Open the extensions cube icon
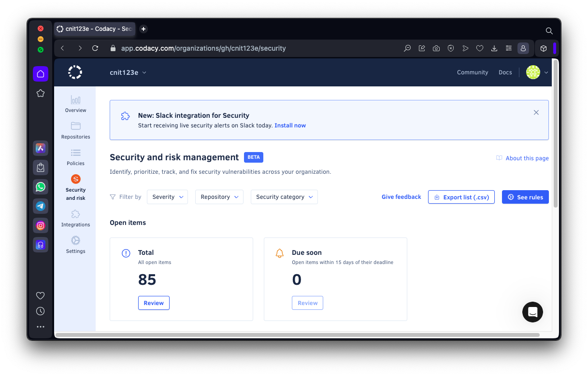Image resolution: width=588 pixels, height=376 pixels. [x=544, y=48]
